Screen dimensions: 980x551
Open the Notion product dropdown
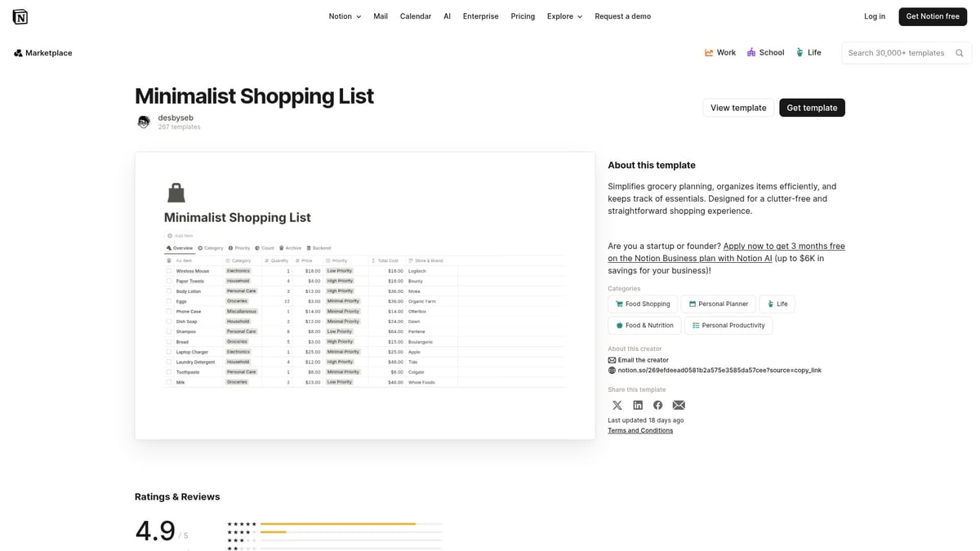pos(344,16)
